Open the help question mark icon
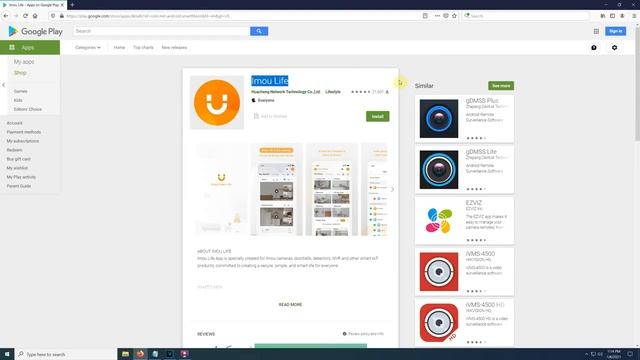The width and height of the screenshot is (640, 360). coord(593,48)
